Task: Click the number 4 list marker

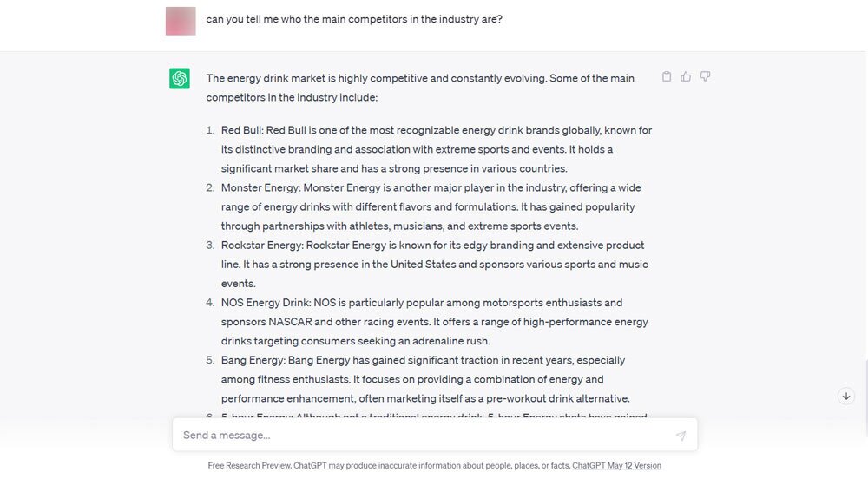Action: coord(210,303)
